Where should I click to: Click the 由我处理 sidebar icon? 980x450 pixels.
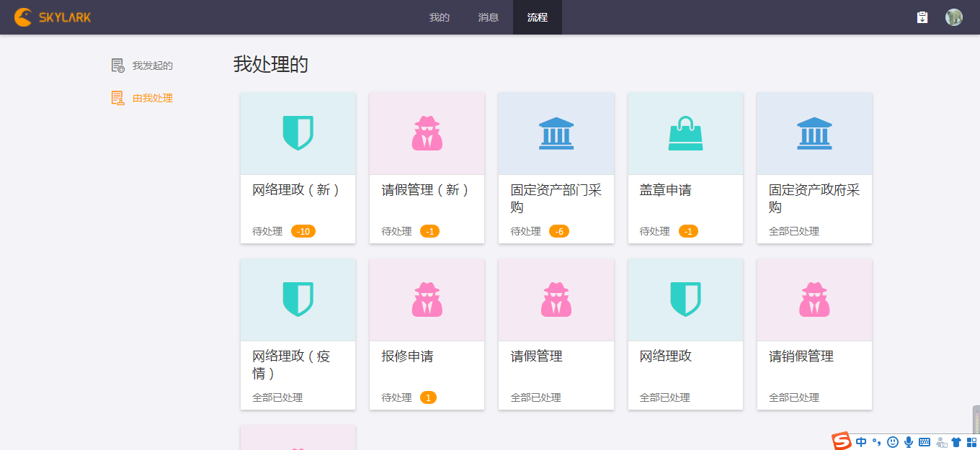point(118,98)
